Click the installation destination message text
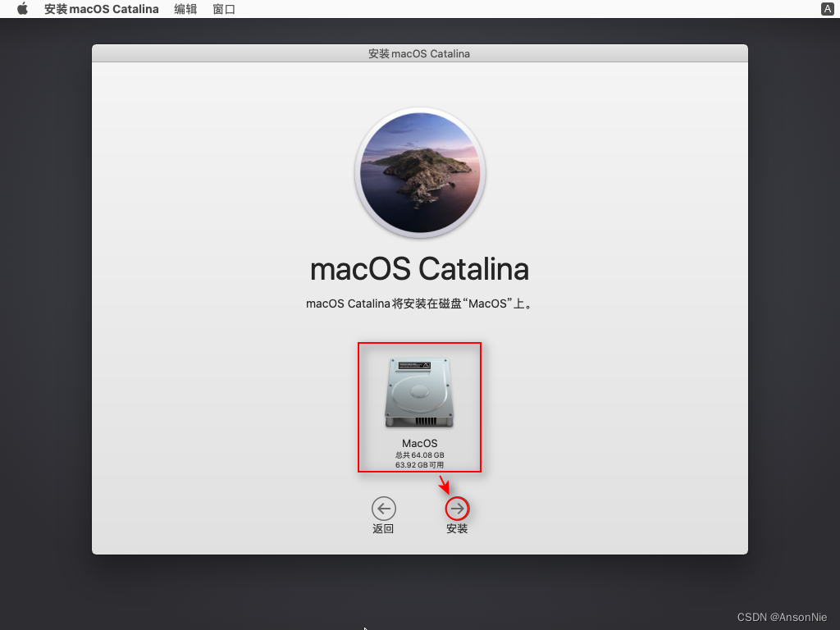The image size is (840, 630). [419, 304]
